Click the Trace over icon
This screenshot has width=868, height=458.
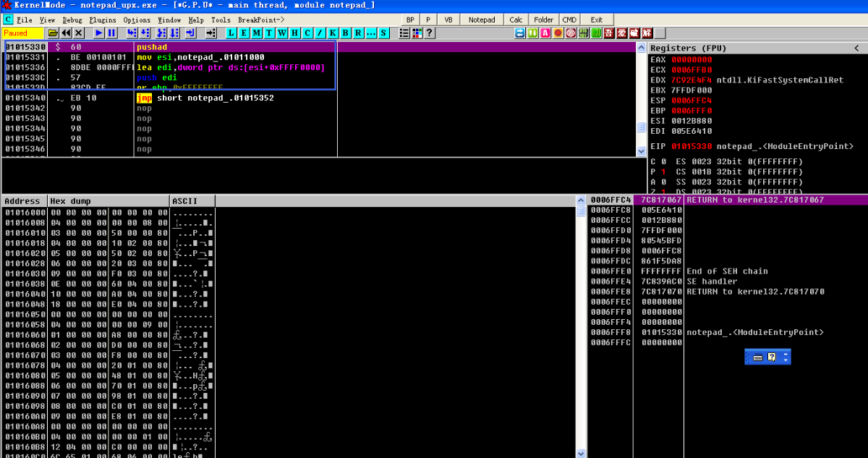174,33
